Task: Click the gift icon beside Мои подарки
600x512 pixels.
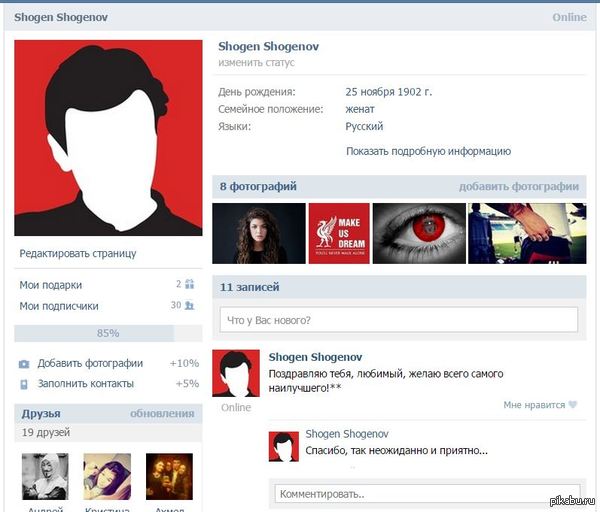Action: (x=189, y=285)
